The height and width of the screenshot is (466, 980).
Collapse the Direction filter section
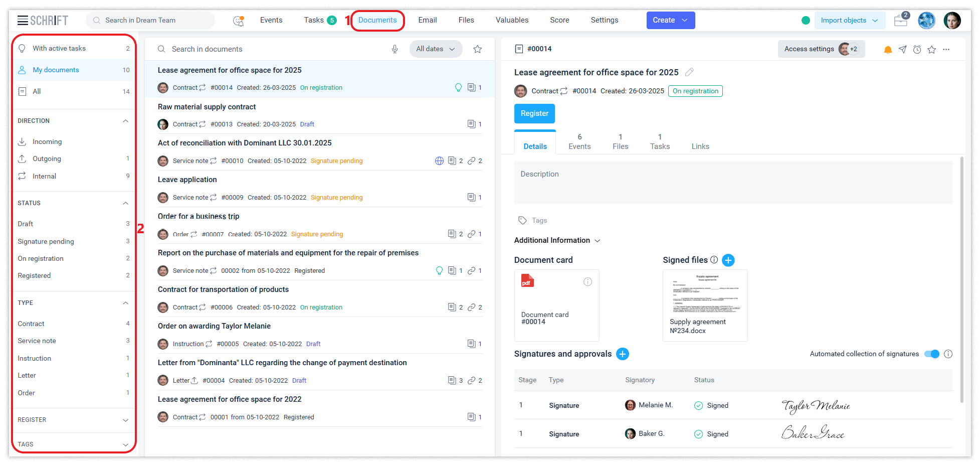coord(125,121)
